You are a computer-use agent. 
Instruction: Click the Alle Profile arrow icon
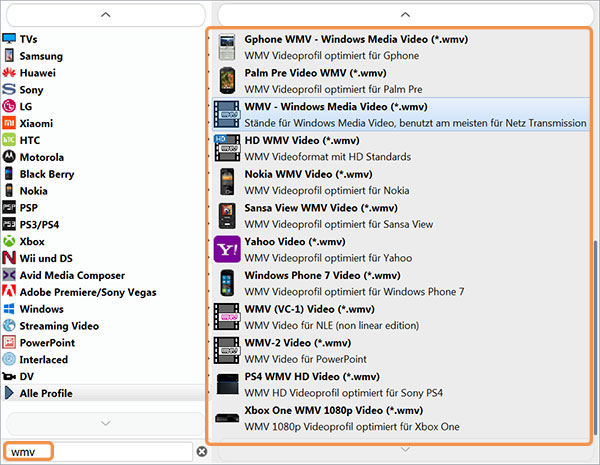[9, 393]
